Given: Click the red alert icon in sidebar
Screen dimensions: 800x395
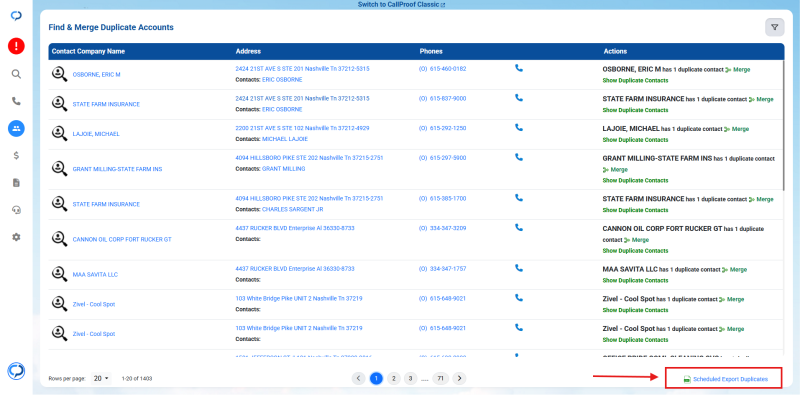Looking at the screenshot, I should coord(16,46).
